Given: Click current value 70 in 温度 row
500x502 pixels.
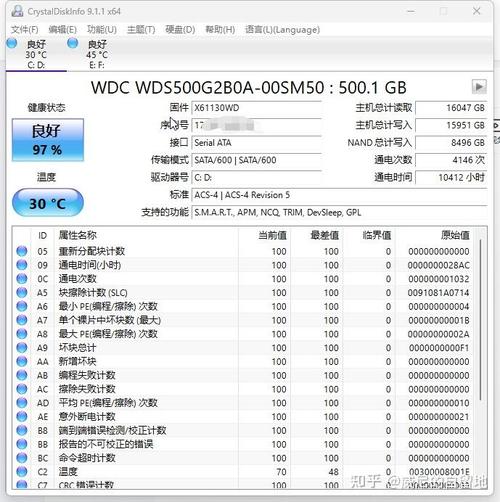Looking at the screenshot, I should tap(281, 472).
